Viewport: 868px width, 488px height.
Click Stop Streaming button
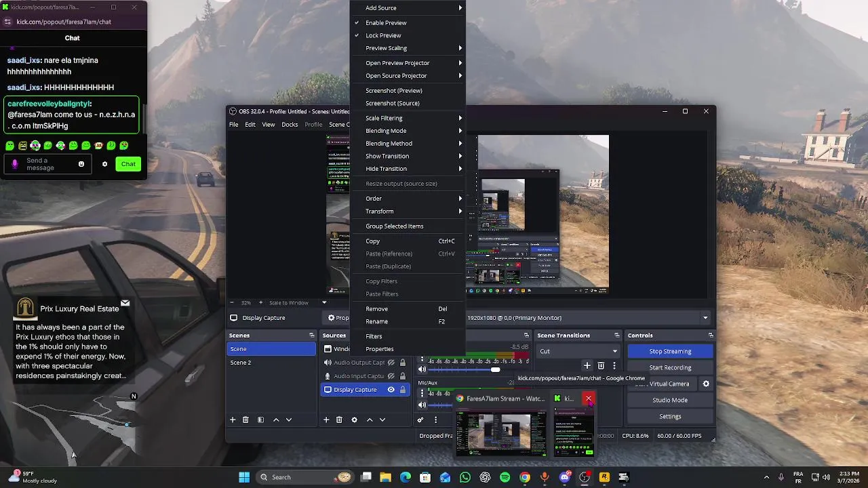[670, 351]
